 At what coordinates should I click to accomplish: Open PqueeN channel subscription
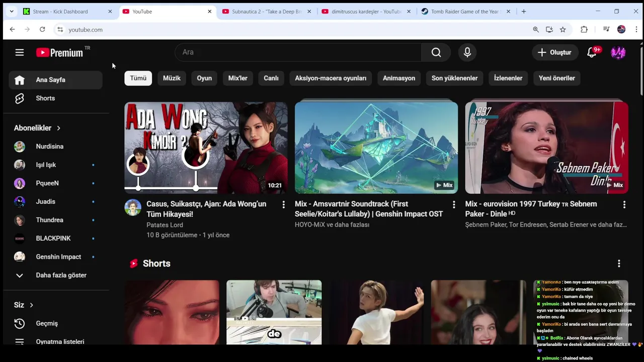point(55,183)
